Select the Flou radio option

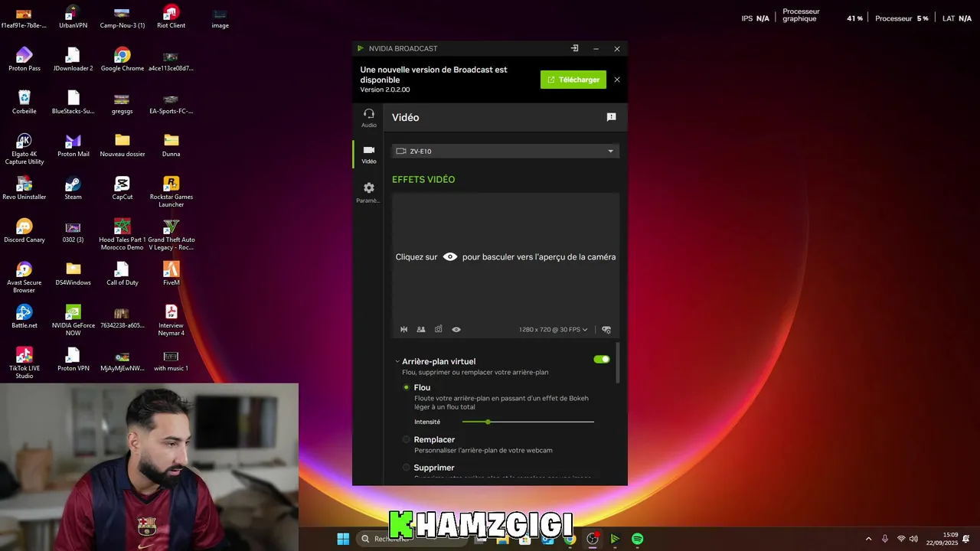(407, 387)
